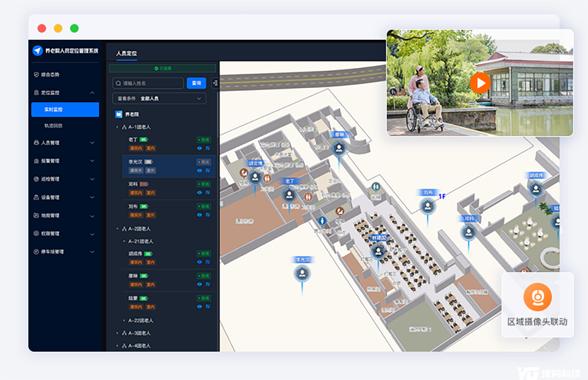
Task: Toggle eye visibility for 李光汉
Action: [200, 170]
